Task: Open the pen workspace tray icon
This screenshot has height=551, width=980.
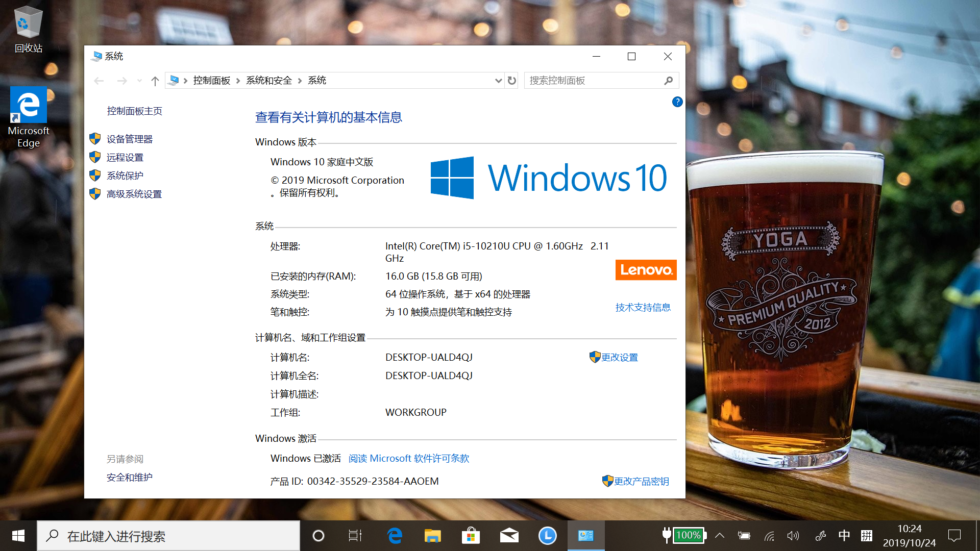Action: pos(820,536)
